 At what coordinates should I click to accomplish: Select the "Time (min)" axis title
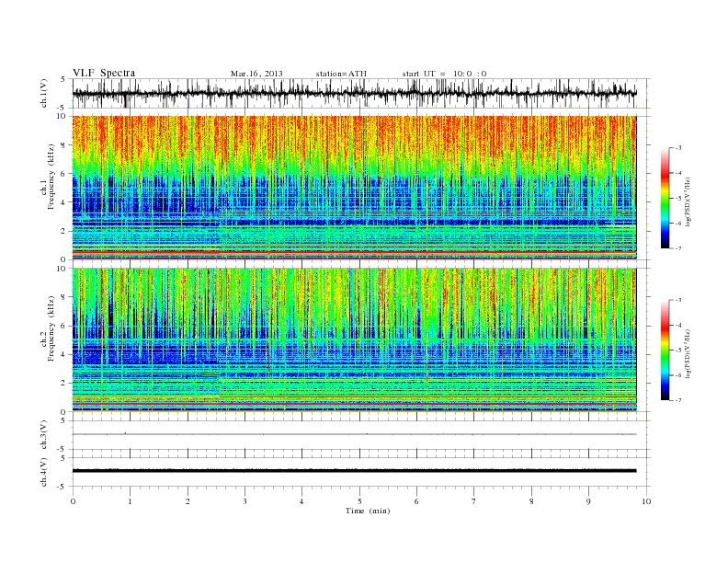tap(368, 511)
